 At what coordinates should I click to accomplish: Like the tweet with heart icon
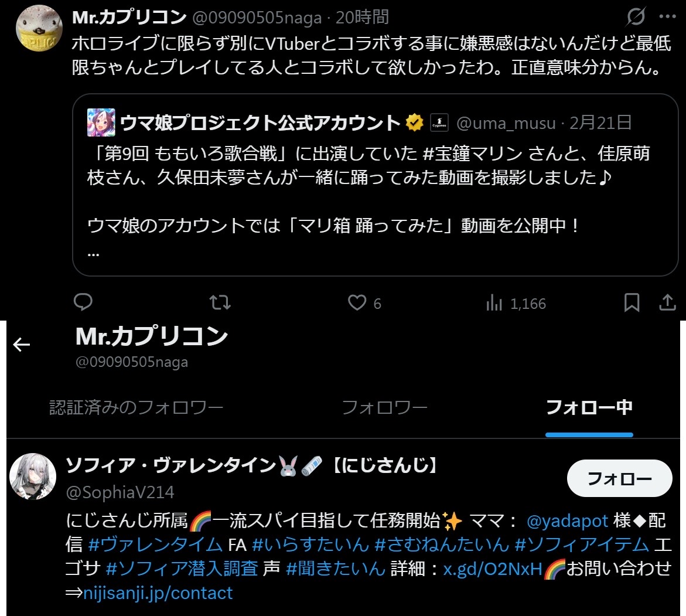(x=357, y=302)
